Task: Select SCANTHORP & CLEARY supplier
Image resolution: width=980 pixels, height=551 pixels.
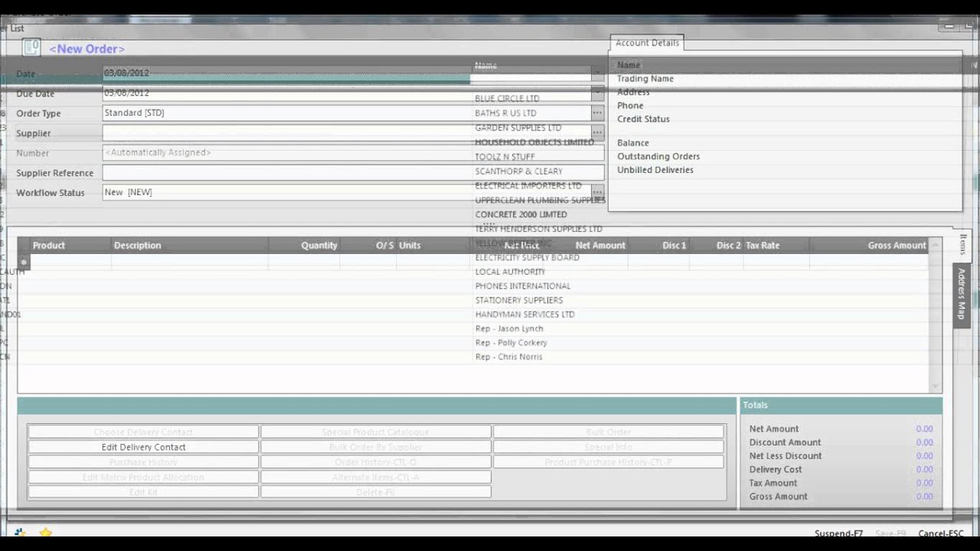Action: point(518,171)
